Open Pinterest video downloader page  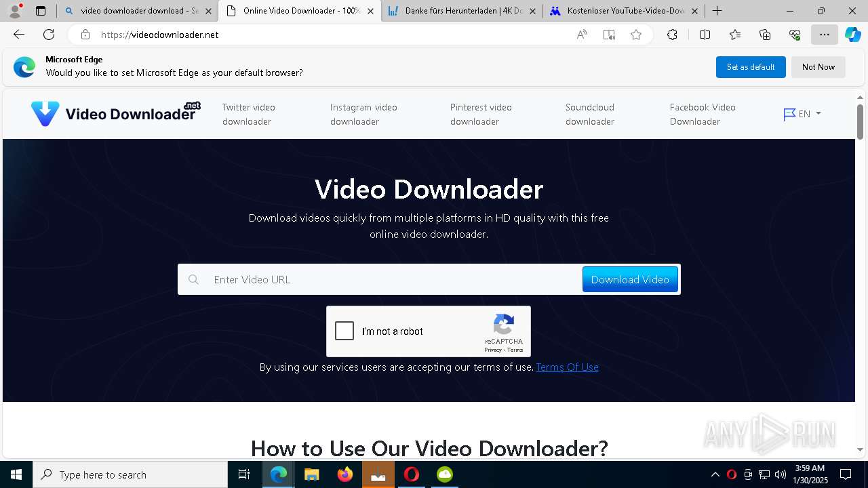[481, 114]
